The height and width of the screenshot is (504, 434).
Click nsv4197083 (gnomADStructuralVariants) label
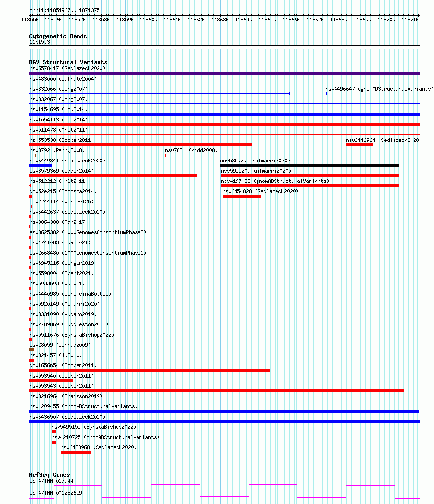click(275, 181)
